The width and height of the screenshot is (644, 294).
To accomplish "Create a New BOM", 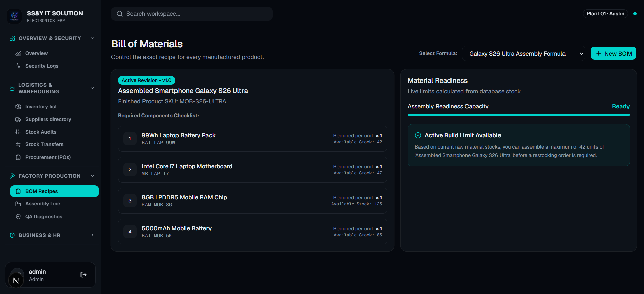I will click(613, 53).
